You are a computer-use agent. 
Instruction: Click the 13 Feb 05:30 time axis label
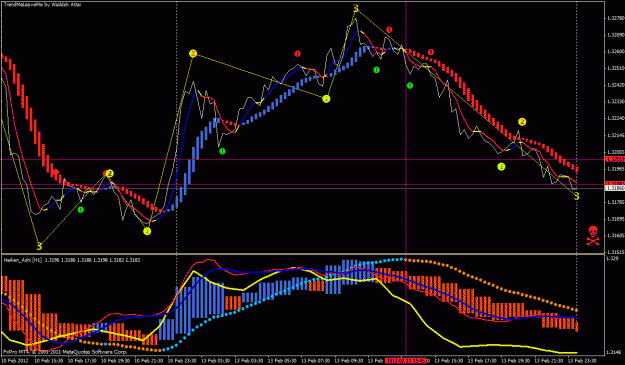pos(282,361)
